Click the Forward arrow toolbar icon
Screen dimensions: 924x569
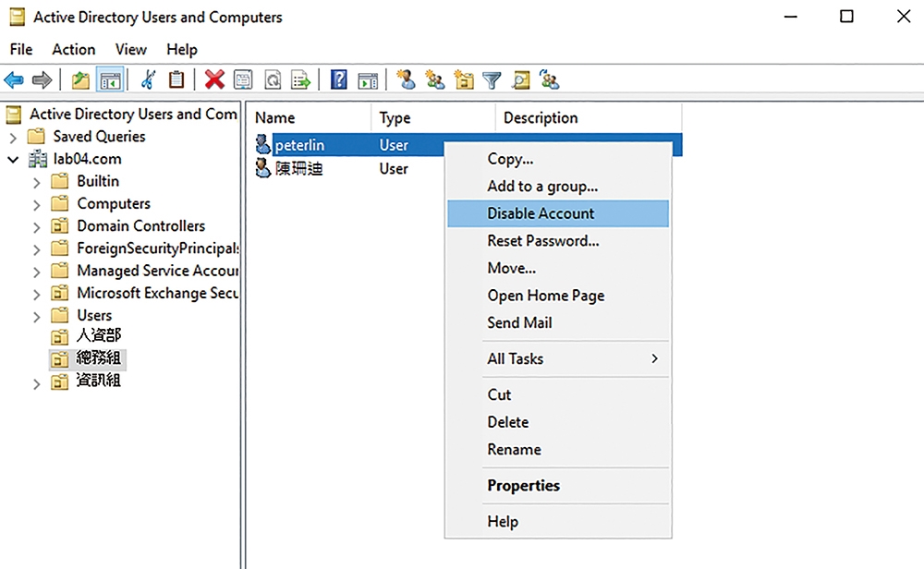[x=42, y=79]
